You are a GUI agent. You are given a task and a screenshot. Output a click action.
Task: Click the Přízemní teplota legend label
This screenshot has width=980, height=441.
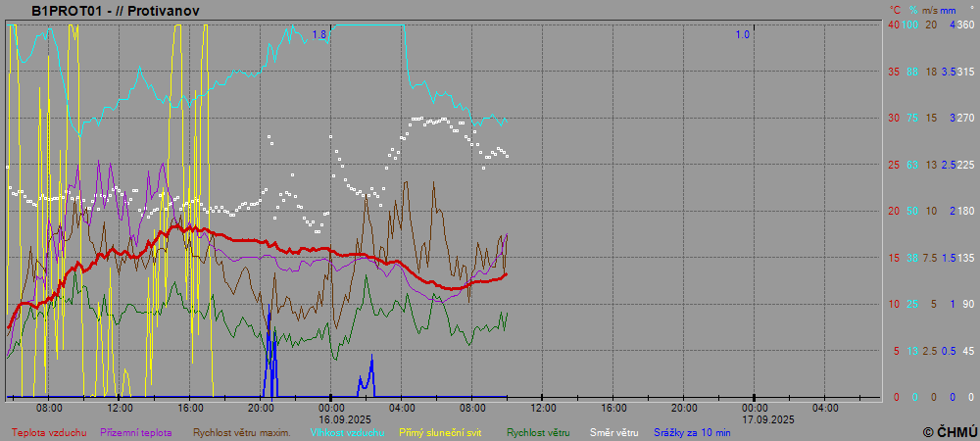coord(136,432)
